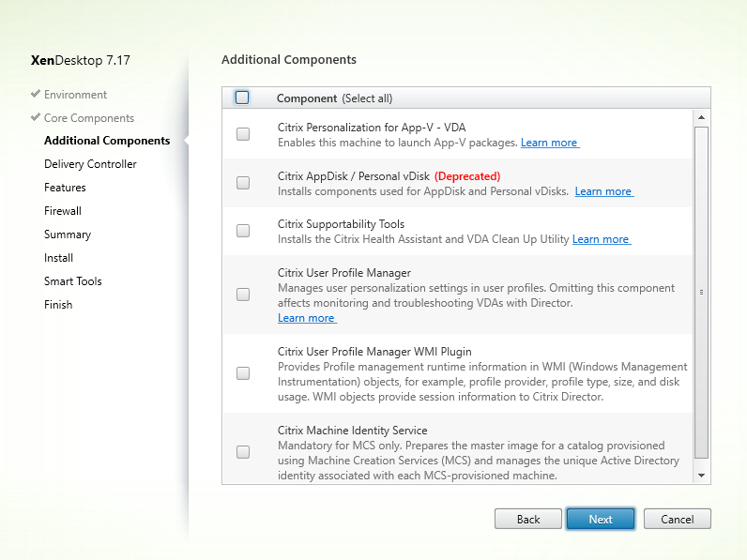Follow Learn more link for Supportability Tools

602,239
